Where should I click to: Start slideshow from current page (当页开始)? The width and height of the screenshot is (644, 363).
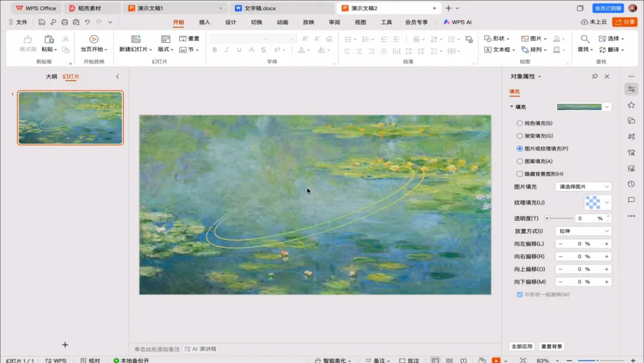click(94, 43)
